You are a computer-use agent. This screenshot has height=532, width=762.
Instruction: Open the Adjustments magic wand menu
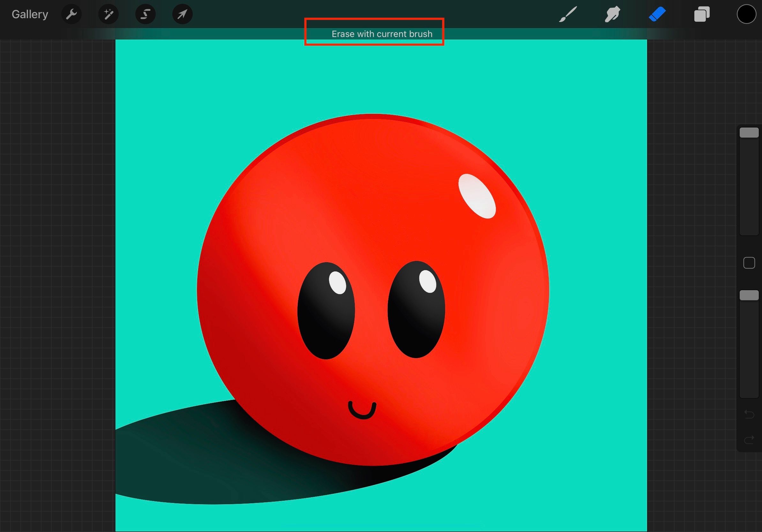[x=108, y=14]
